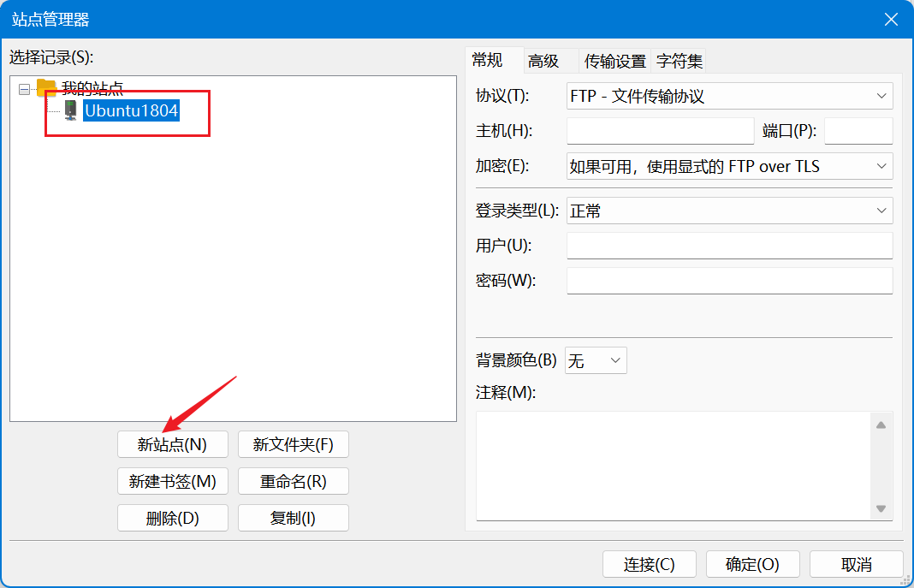Click the 复制(I) button
The height and width of the screenshot is (588, 914).
[294, 518]
